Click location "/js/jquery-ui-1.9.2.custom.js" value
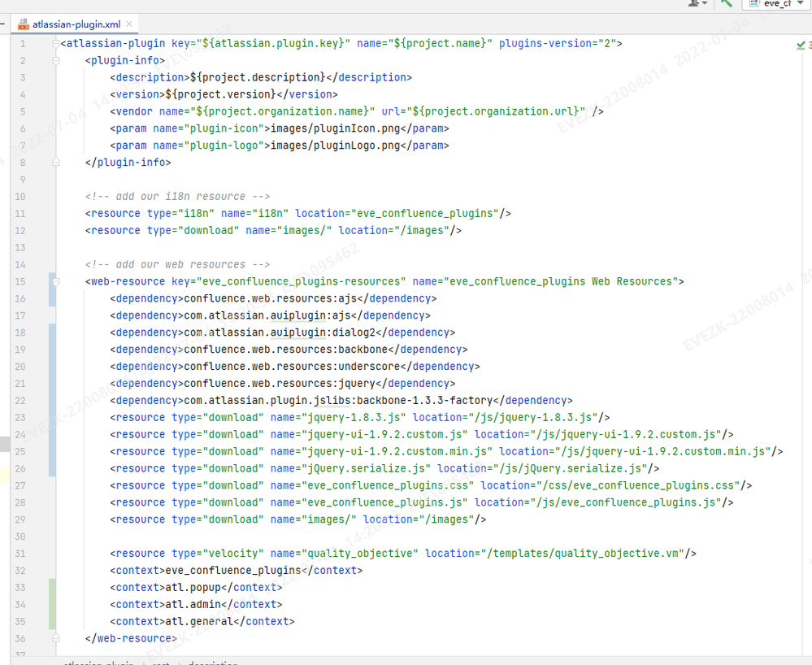The width and height of the screenshot is (812, 665). click(629, 435)
